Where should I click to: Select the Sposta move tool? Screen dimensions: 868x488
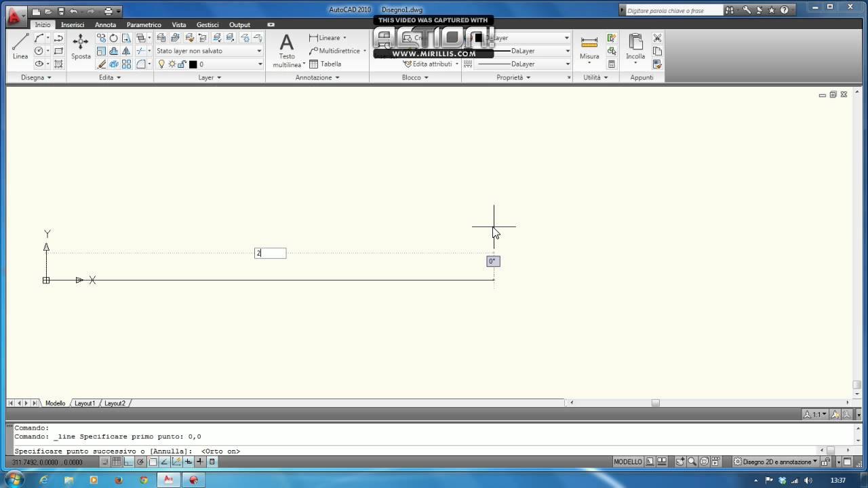tap(81, 46)
